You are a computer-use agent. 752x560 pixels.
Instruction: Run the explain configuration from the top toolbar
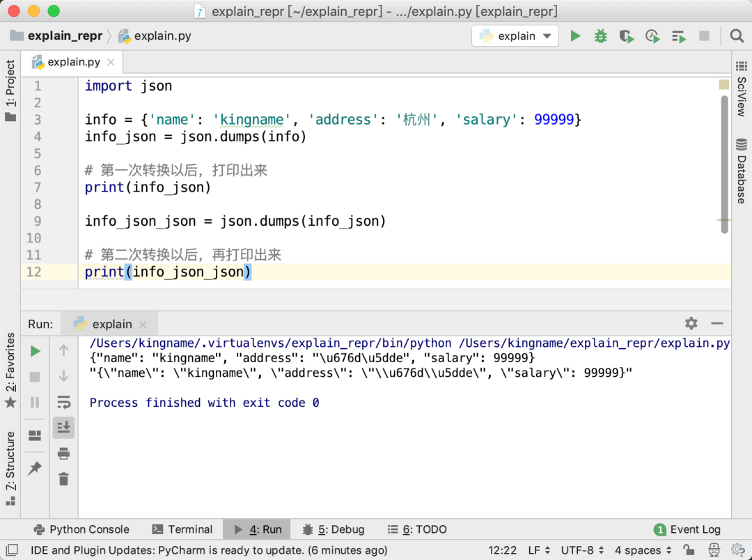(x=575, y=36)
